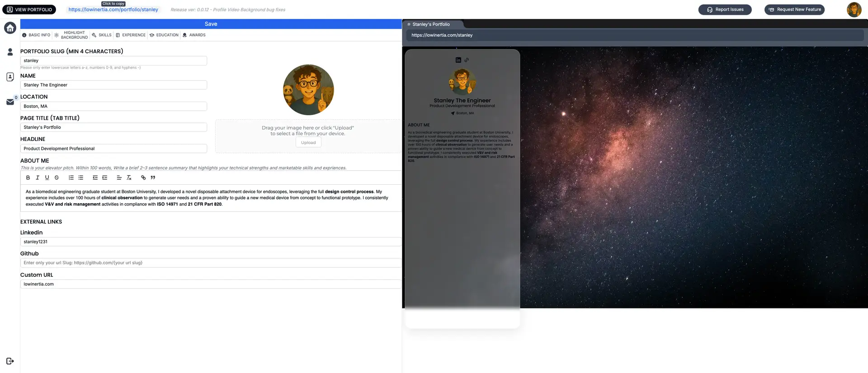Toggle italic formatting in About Me editor
Screen dimensions: 868x373
pyautogui.click(x=38, y=178)
